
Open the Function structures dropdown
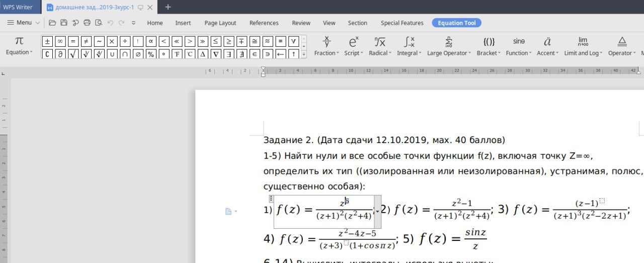pyautogui.click(x=519, y=46)
